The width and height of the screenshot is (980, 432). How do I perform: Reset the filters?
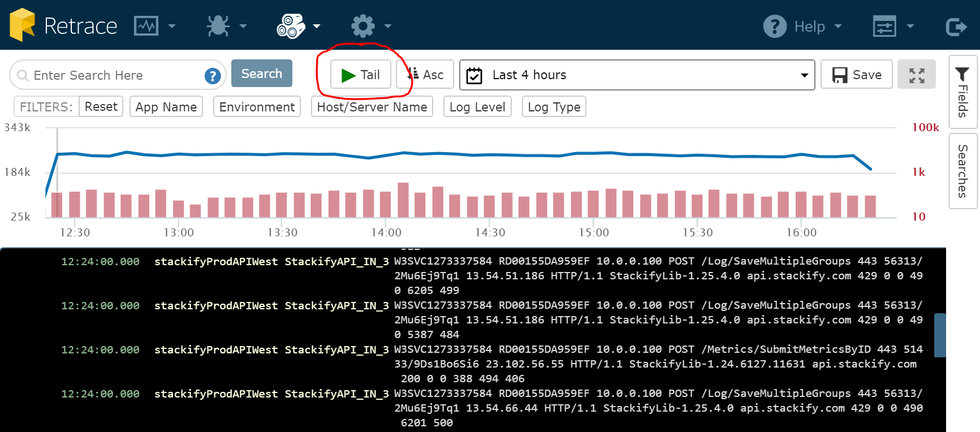pos(101,106)
